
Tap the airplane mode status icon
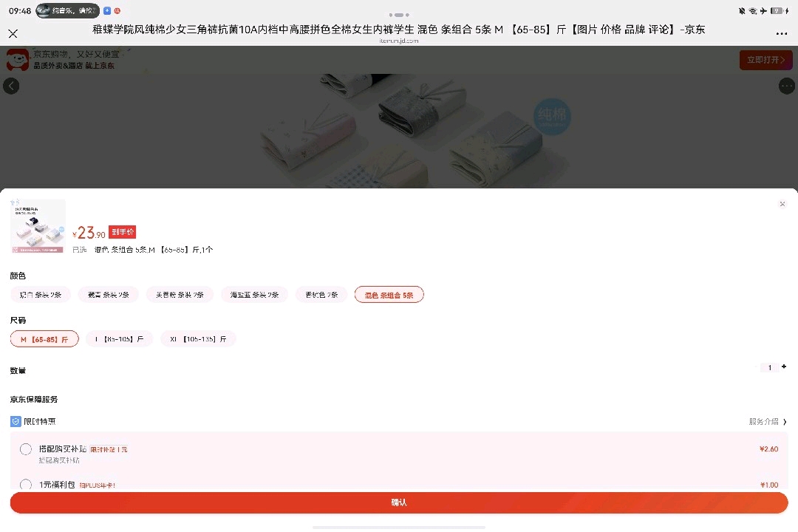[763, 10]
